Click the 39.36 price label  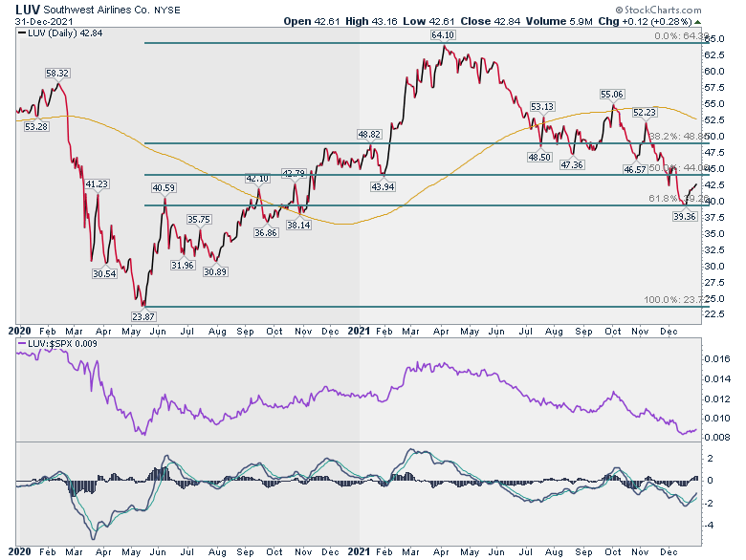[685, 217]
